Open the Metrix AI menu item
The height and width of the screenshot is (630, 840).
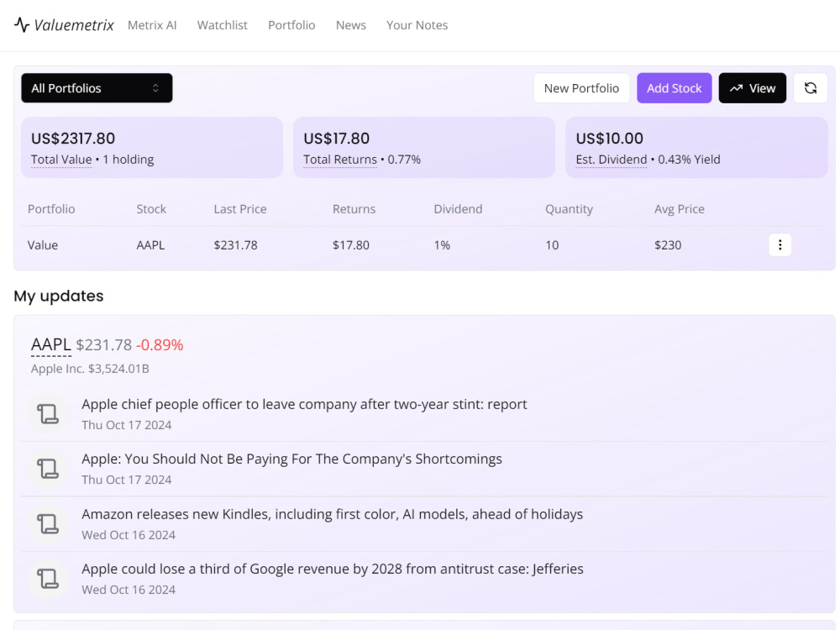[152, 25]
